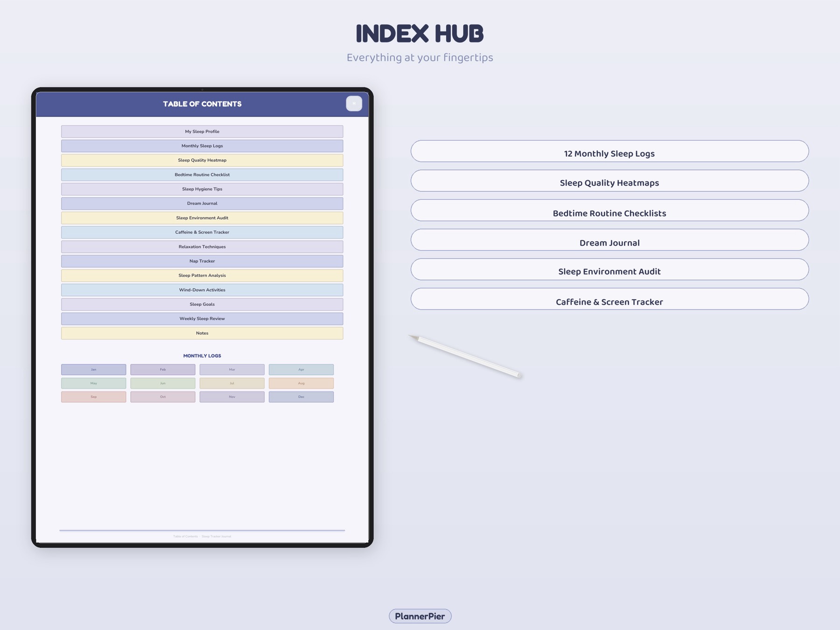Select the Jan monthly log tab
Screen dimensions: 840x630
point(93,369)
